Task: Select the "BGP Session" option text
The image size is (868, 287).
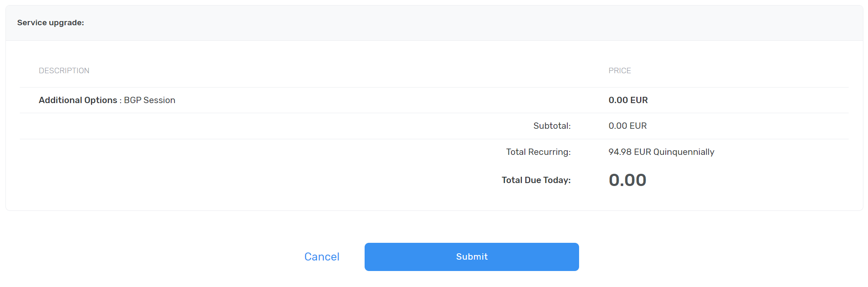Action: pos(149,100)
